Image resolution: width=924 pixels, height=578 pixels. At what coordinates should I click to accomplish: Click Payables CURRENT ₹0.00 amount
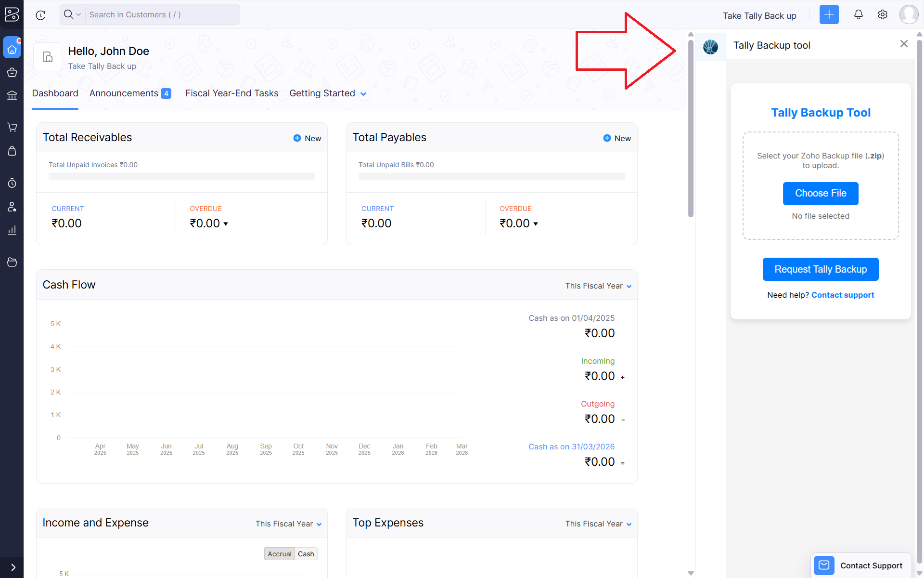(376, 223)
